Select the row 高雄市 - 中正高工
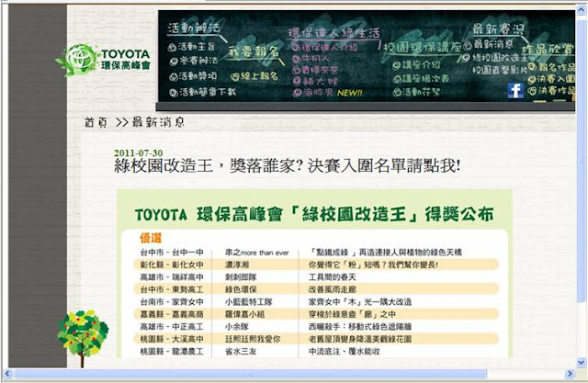Screen dimensions: 588x383 pyautogui.click(x=316, y=326)
